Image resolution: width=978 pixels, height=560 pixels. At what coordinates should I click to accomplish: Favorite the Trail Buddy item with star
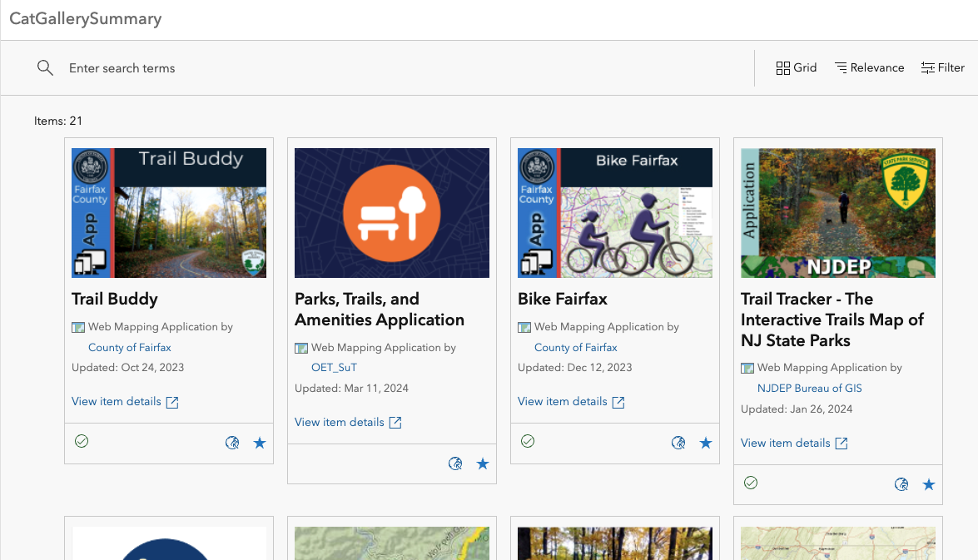[260, 444]
